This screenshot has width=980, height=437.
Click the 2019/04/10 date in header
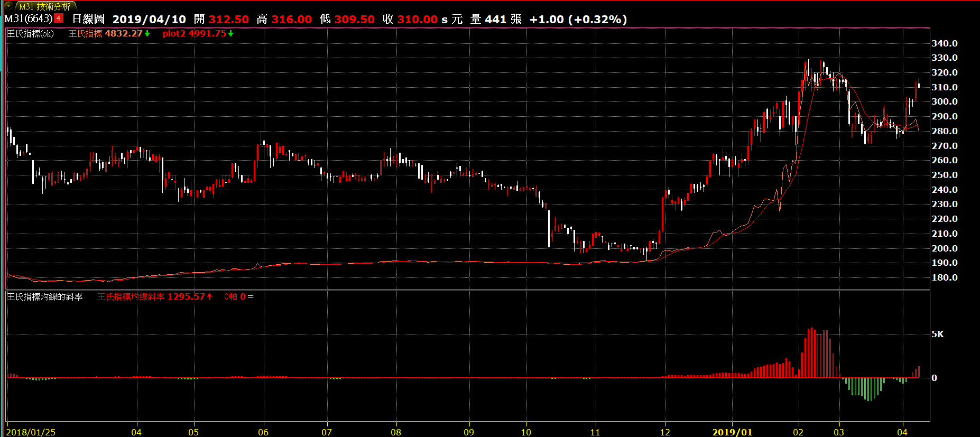(x=149, y=20)
